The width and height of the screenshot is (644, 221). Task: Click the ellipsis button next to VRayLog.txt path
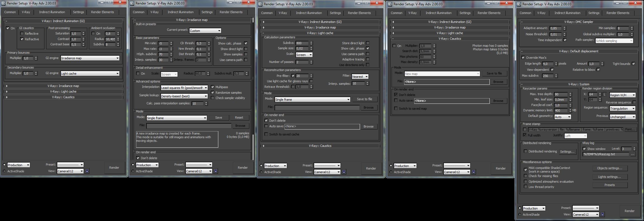click(633, 154)
